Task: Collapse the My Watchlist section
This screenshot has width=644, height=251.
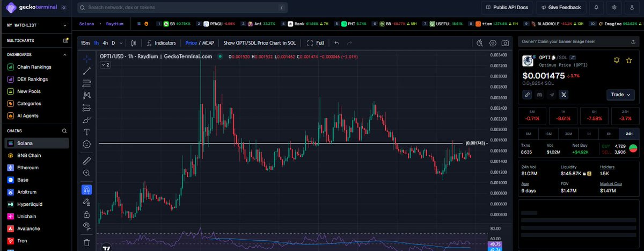Action: point(65,25)
